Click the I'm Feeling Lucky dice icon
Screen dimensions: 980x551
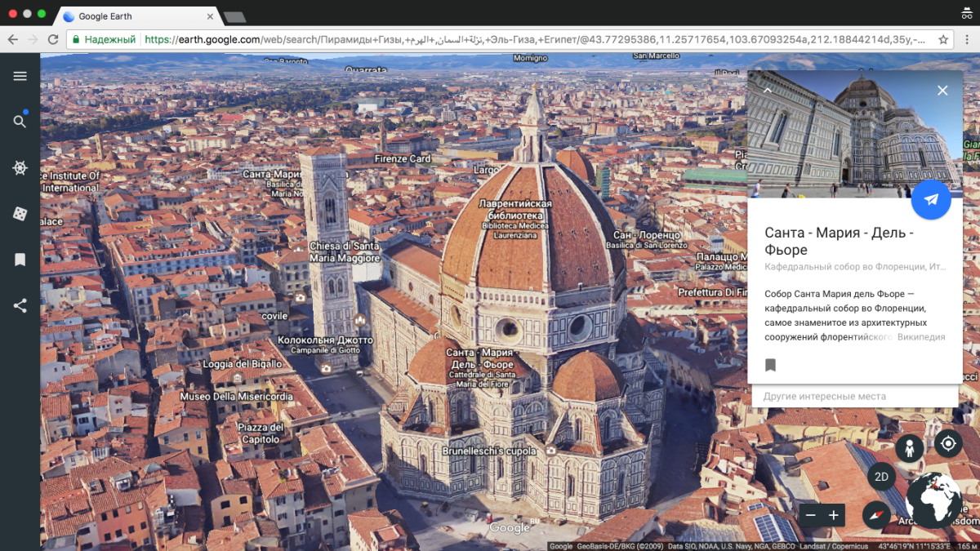[20, 214]
